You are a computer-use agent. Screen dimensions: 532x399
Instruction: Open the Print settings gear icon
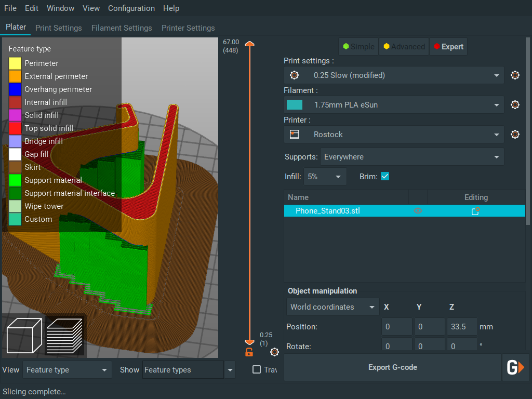[x=515, y=75]
